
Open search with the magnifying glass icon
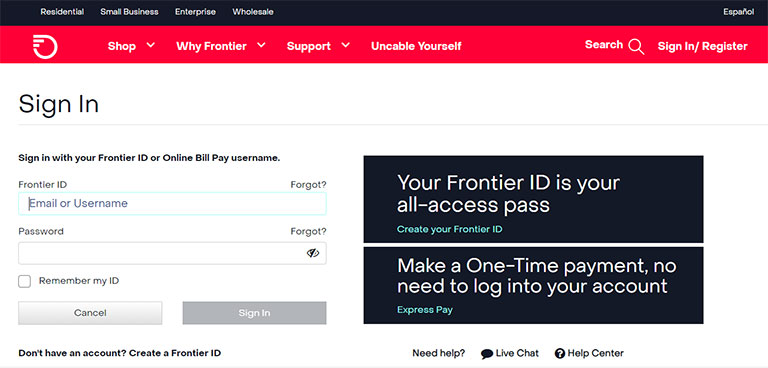636,47
